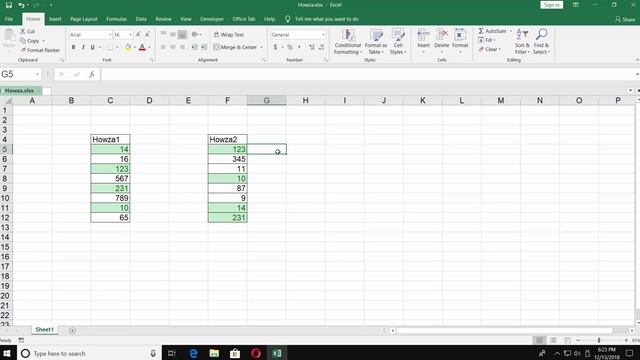
Task: Click Merge & Center button
Action: (235, 47)
